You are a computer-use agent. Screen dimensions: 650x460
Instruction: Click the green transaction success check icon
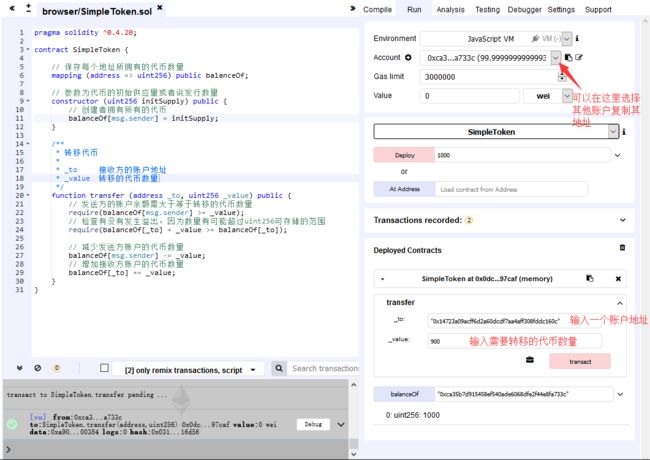pyautogui.click(x=12, y=424)
